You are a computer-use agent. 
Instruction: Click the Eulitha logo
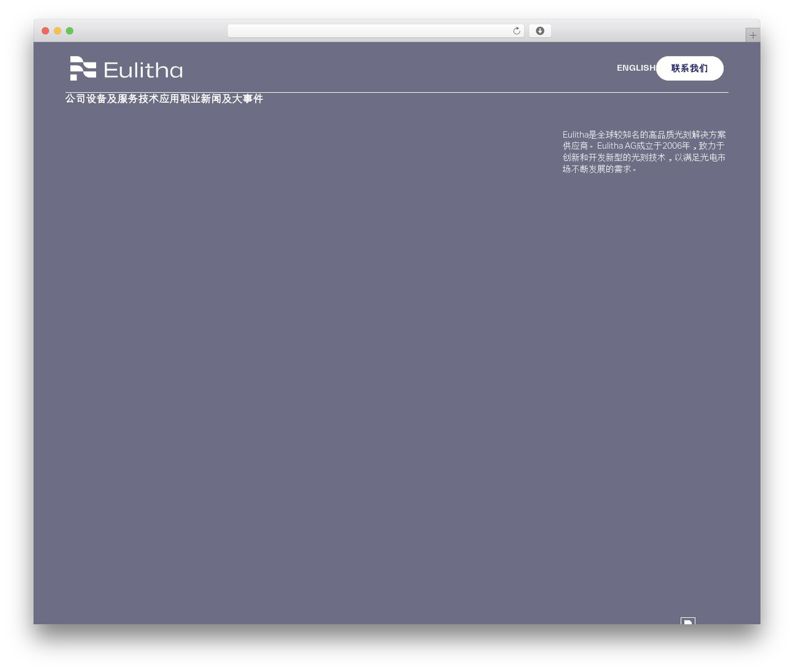pos(126,68)
